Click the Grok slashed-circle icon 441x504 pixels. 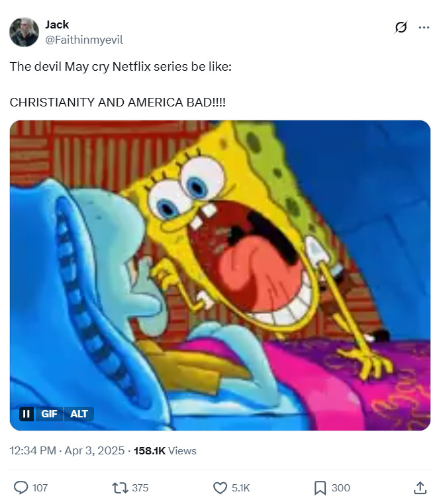pyautogui.click(x=401, y=27)
